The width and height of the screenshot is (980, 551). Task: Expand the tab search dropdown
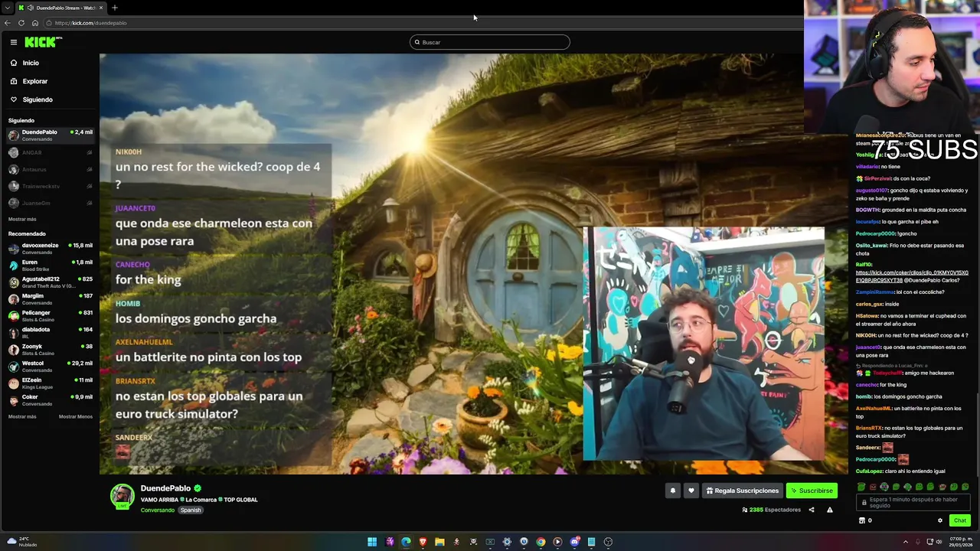click(x=7, y=8)
